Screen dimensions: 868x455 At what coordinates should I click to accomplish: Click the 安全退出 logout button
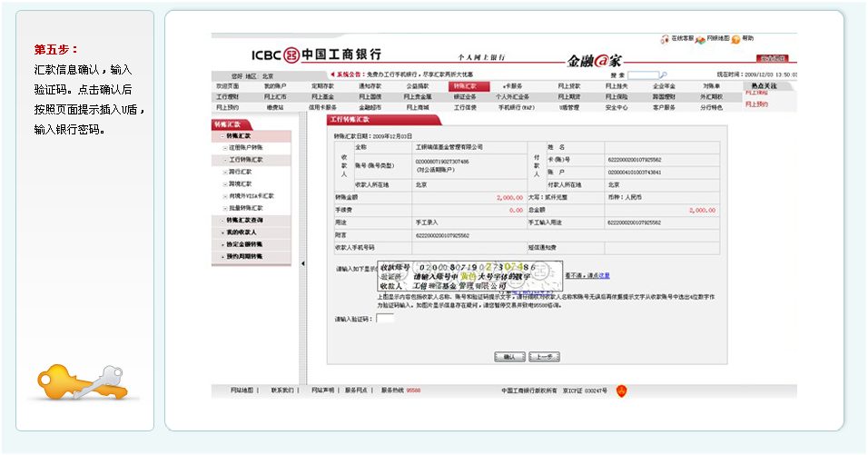tap(773, 58)
